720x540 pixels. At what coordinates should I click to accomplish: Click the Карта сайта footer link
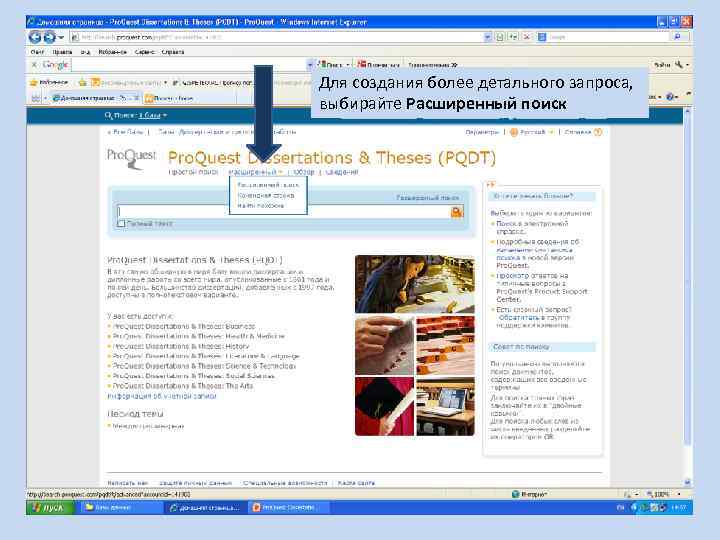pos(356,483)
